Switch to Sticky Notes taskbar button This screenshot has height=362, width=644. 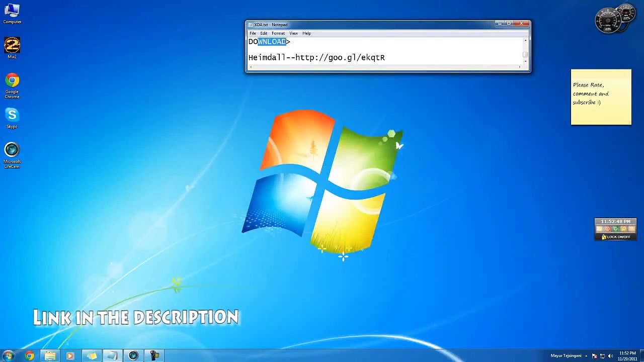[x=92, y=356]
